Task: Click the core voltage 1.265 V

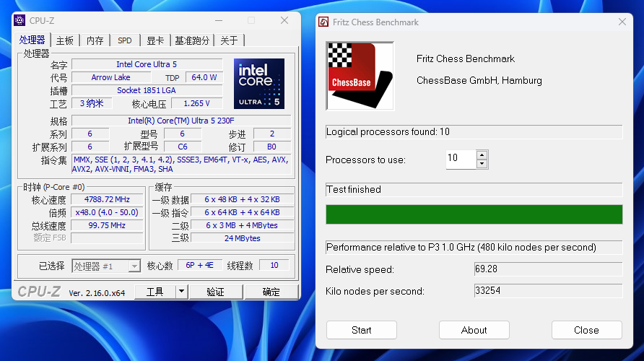Action: (x=196, y=103)
